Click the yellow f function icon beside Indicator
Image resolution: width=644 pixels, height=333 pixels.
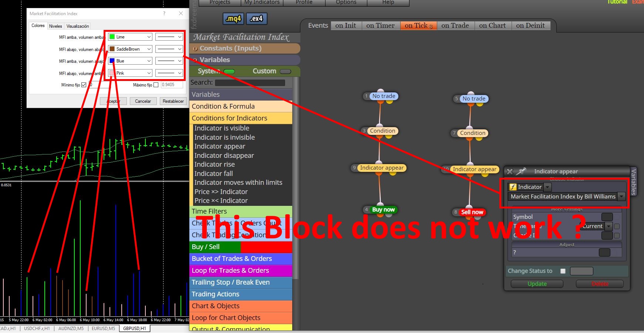(x=513, y=187)
